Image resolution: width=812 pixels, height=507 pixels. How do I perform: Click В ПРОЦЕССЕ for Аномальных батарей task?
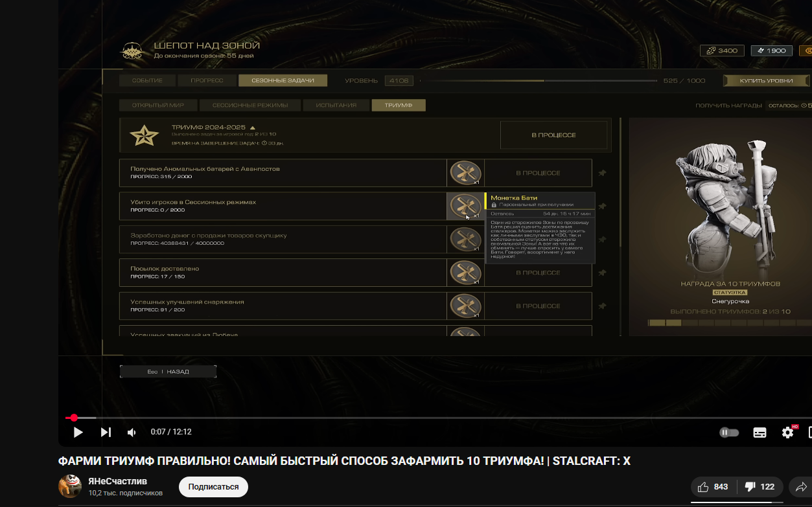point(538,173)
